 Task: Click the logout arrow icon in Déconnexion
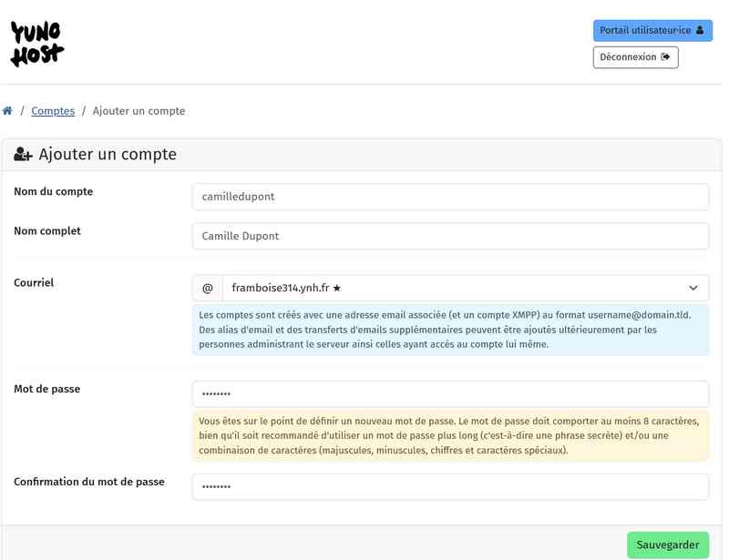665,56
